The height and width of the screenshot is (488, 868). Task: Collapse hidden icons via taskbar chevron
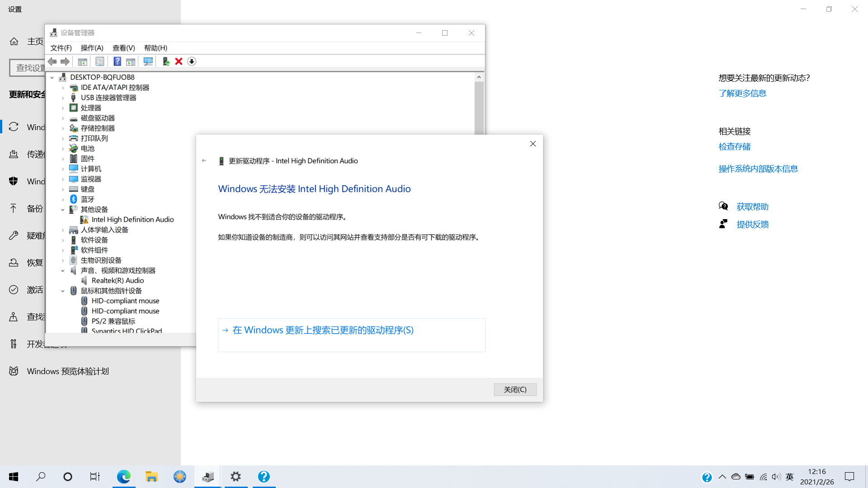(x=722, y=477)
